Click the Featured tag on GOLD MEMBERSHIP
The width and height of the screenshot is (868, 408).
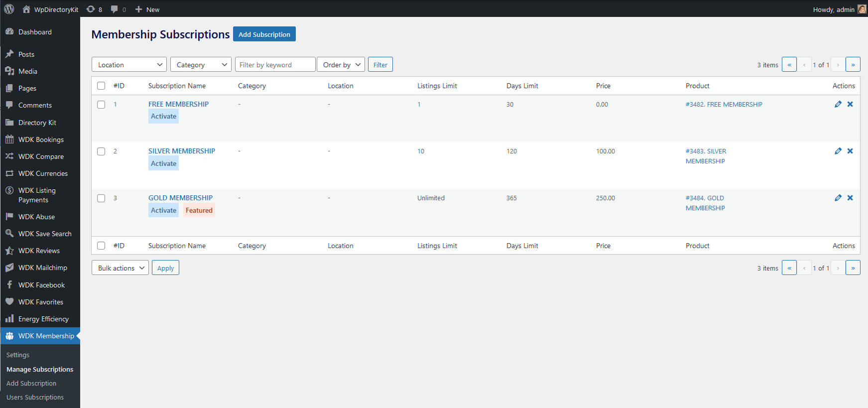(x=199, y=210)
